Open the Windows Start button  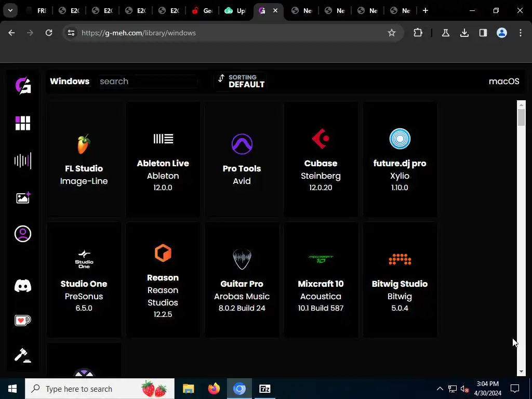point(12,389)
